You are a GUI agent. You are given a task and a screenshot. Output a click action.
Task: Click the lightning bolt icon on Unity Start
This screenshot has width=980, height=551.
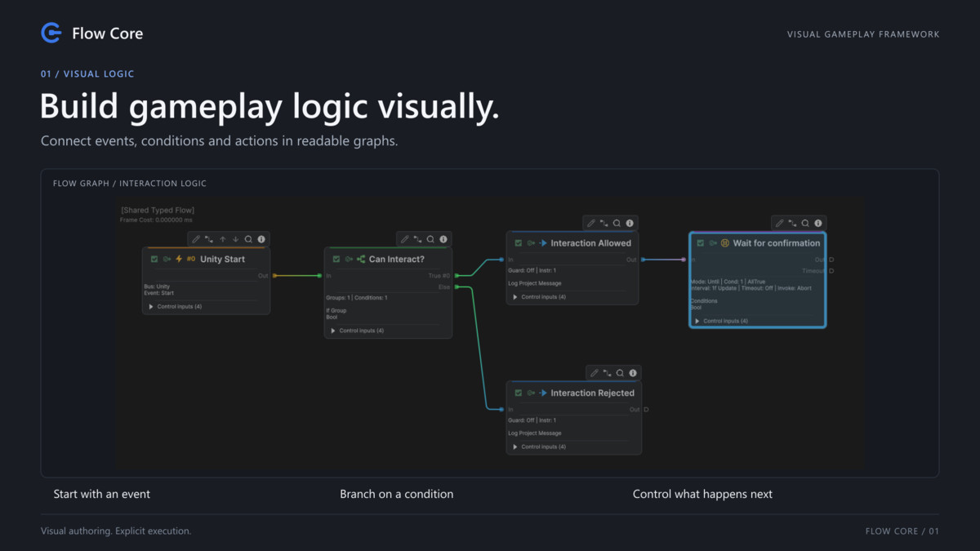pyautogui.click(x=179, y=259)
